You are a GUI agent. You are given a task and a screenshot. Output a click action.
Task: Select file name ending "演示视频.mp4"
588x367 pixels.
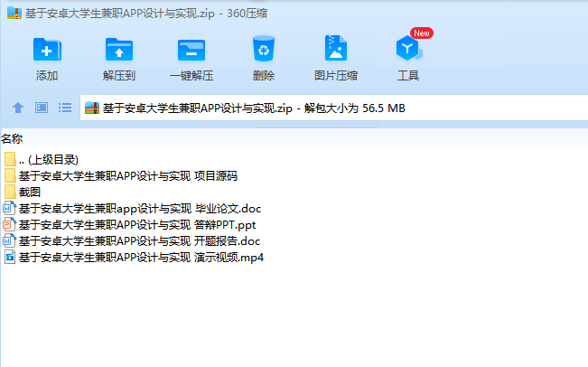(141, 258)
